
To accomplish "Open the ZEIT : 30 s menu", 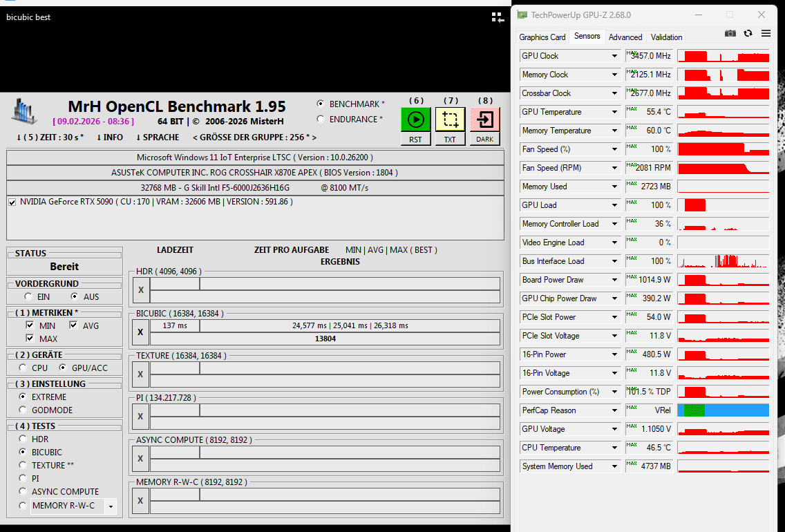I will 50,137.
